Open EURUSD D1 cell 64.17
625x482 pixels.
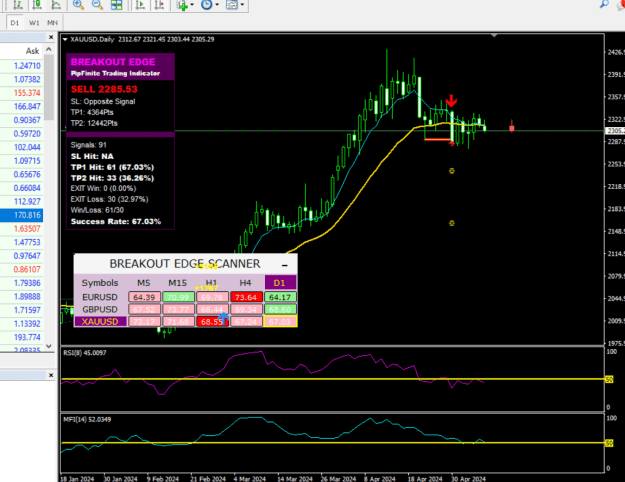(280, 297)
